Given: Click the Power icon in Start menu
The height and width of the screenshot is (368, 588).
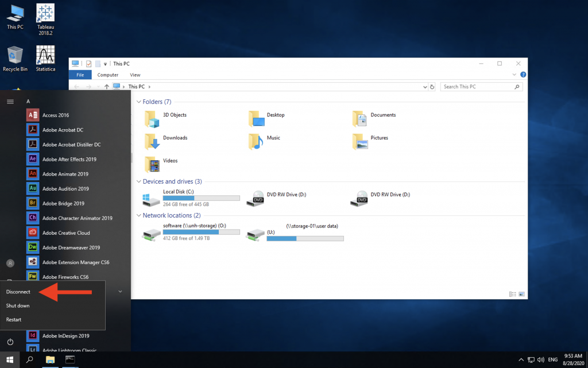Looking at the screenshot, I should pyautogui.click(x=10, y=342).
